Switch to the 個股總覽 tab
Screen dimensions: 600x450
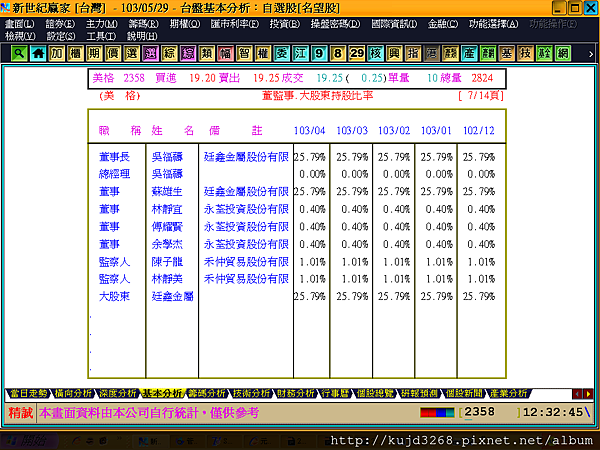375,393
